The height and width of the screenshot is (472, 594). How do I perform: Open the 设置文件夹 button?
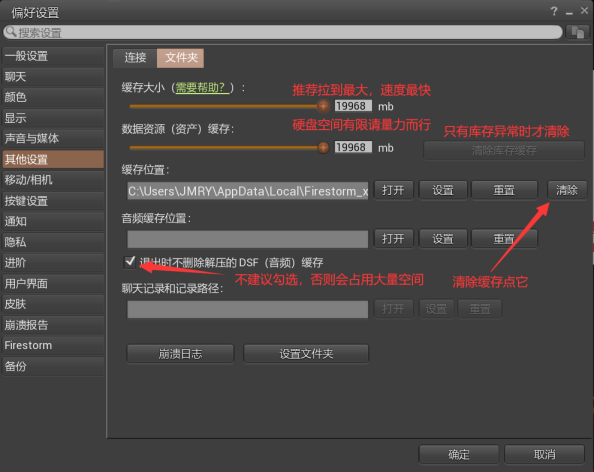(x=306, y=354)
